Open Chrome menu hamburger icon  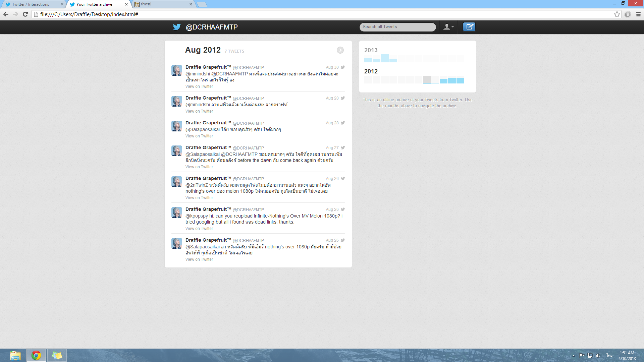(638, 14)
